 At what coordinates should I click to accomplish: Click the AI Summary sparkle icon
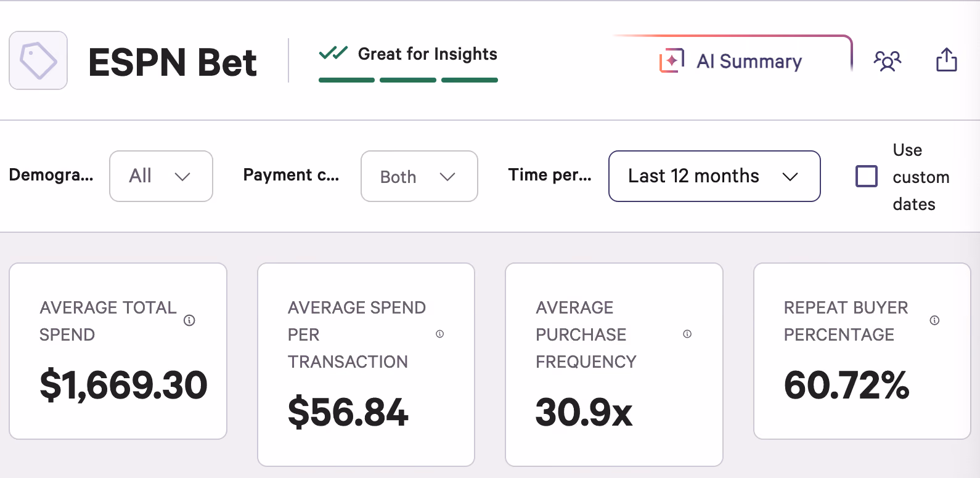coord(671,60)
